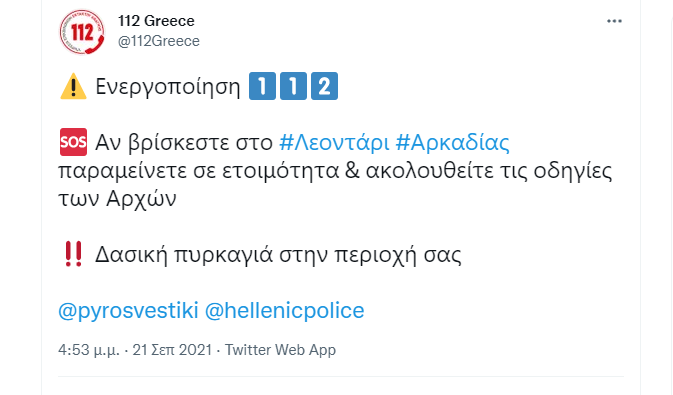Click the Δασική πυρκαγιά στην περιοχή σας line
Screen dimensions: 673x395
pyautogui.click(x=278, y=255)
